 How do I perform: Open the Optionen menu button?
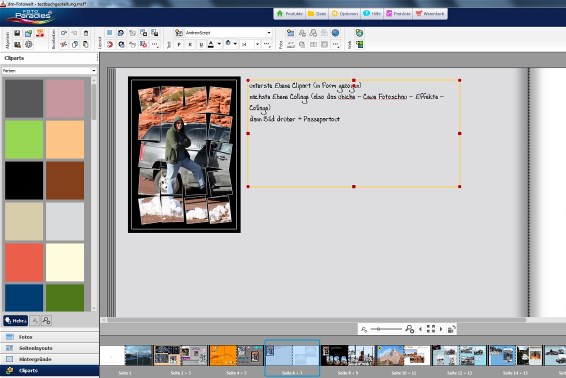(345, 14)
